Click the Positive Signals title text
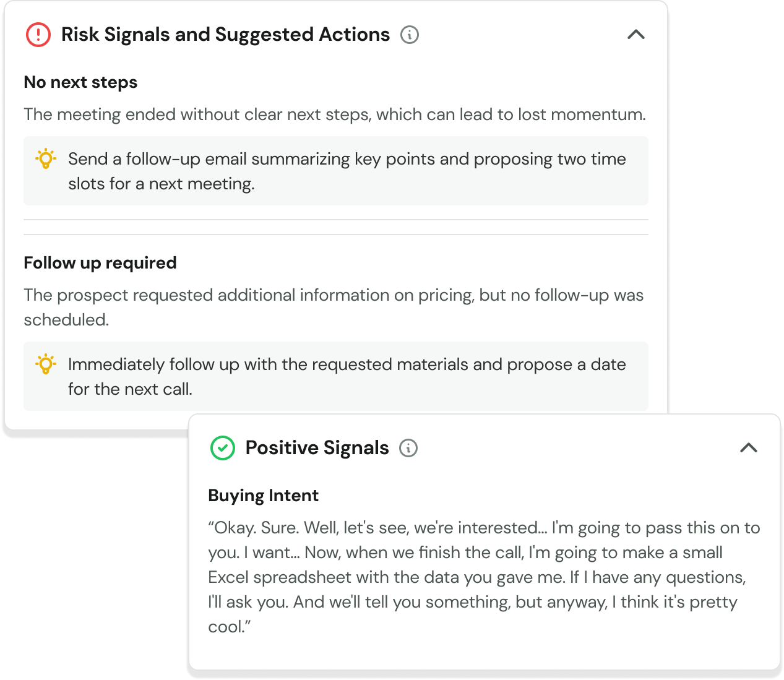Screen dimensions: 784x680 tap(317, 448)
